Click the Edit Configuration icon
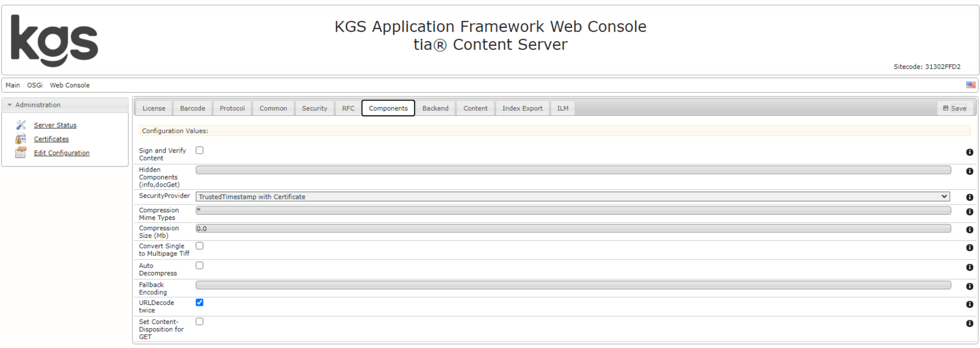The image size is (980, 348). 21,152
